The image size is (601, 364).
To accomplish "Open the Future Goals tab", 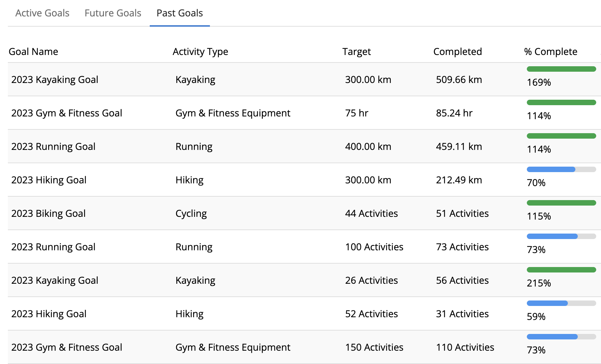I will (x=113, y=13).
